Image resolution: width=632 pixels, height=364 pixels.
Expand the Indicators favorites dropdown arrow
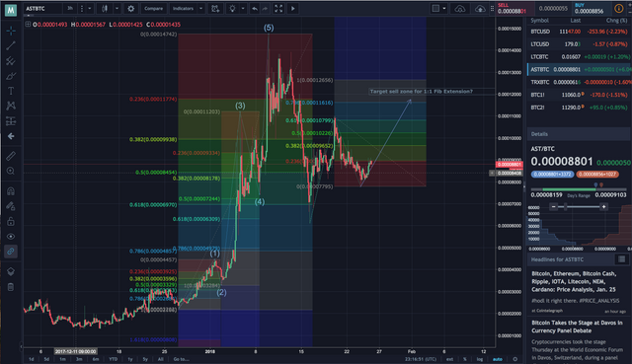pyautogui.click(x=200, y=9)
